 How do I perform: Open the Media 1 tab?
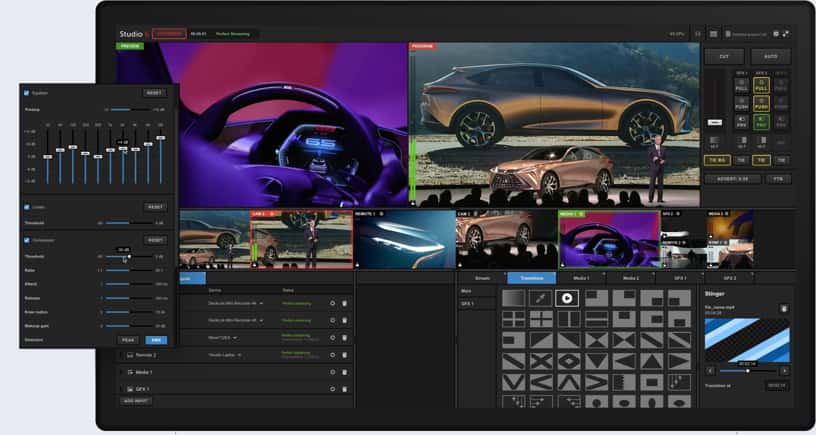[581, 278]
